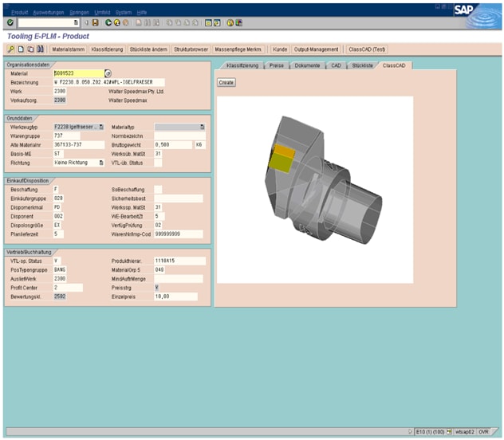Viewport: 504px width, 440px height.
Task: Switch to the Klassifizierung tab
Action: click(x=242, y=65)
